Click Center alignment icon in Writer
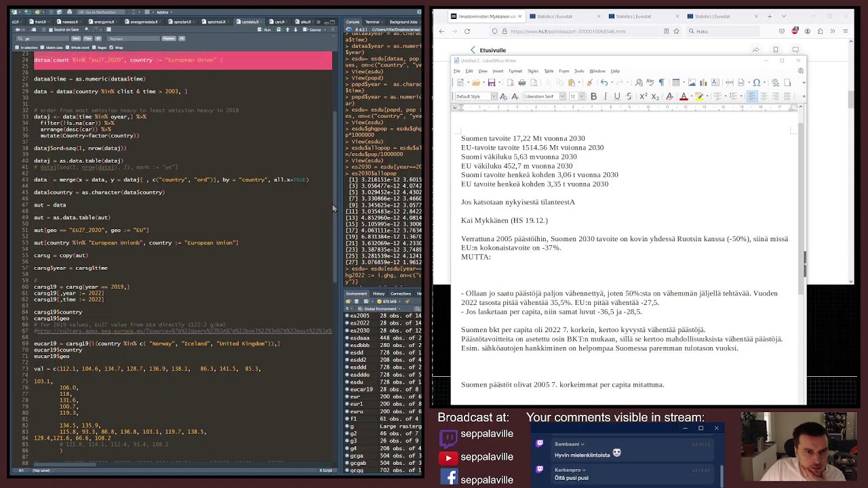 pos(764,96)
